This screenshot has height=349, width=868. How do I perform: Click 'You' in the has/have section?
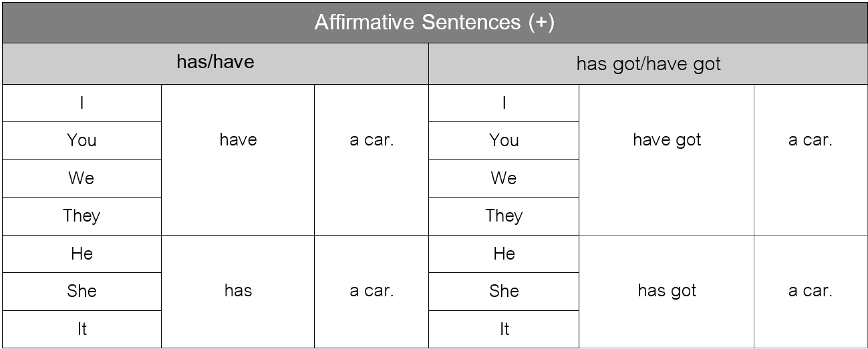point(82,140)
